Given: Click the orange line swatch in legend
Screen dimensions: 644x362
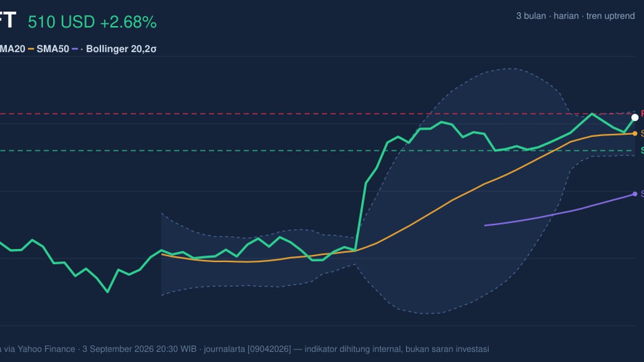Looking at the screenshot, I should tap(31, 49).
